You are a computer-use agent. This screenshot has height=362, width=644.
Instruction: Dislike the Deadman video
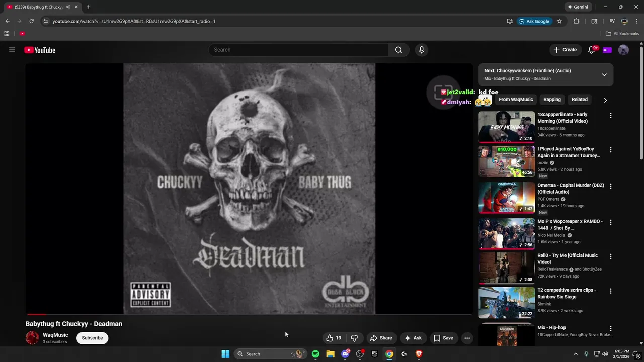[x=354, y=338]
